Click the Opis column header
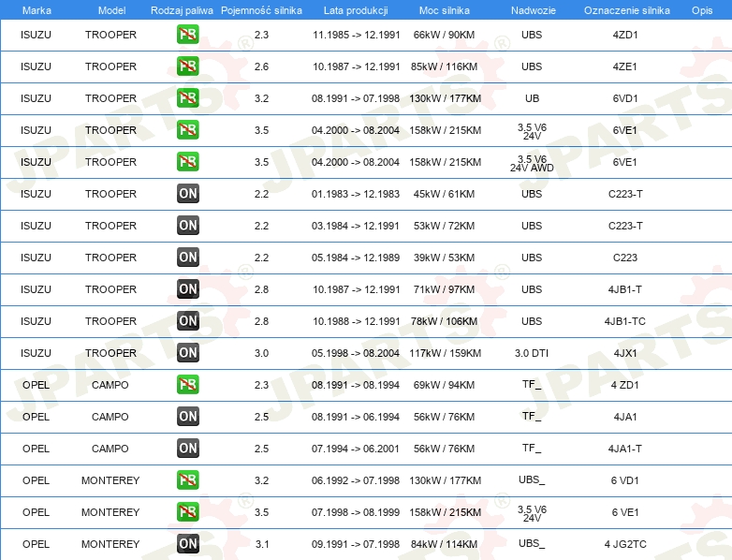The image size is (732, 560). click(x=702, y=10)
